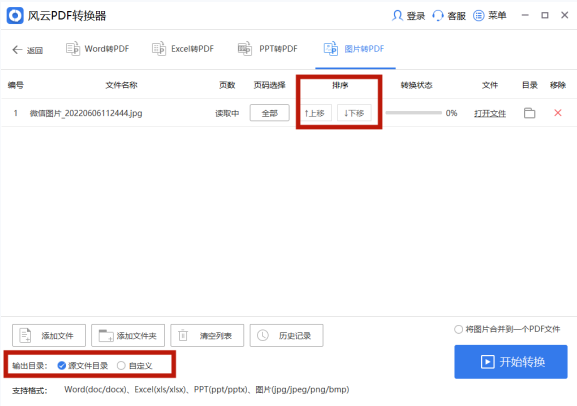This screenshot has height=406, width=577.
Task: Open the 登录 login option
Action: 408,16
